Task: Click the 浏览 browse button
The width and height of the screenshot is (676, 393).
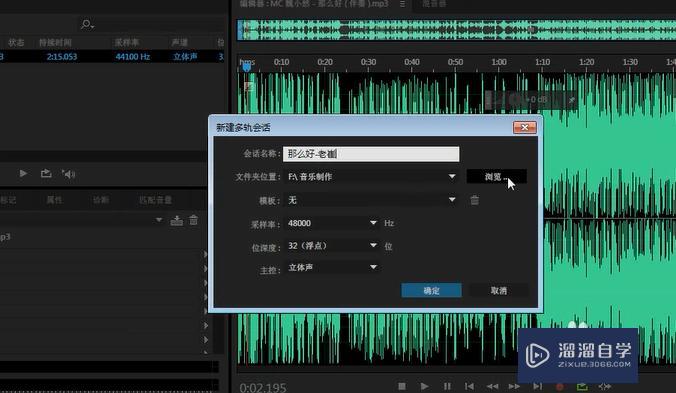Action: (x=496, y=176)
